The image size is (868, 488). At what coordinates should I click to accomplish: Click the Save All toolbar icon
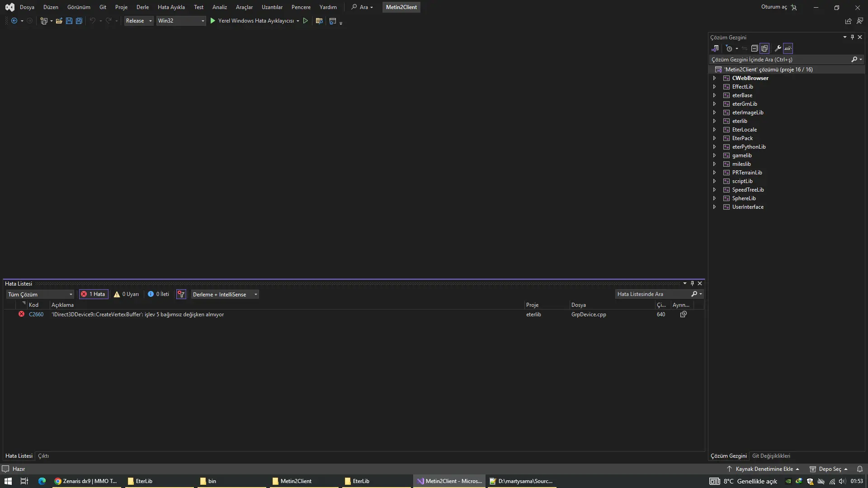click(79, 21)
